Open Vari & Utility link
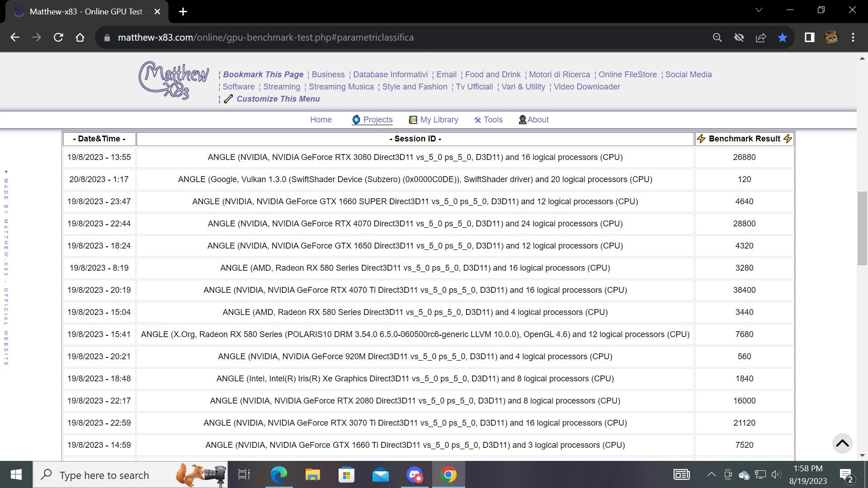 tap(523, 87)
